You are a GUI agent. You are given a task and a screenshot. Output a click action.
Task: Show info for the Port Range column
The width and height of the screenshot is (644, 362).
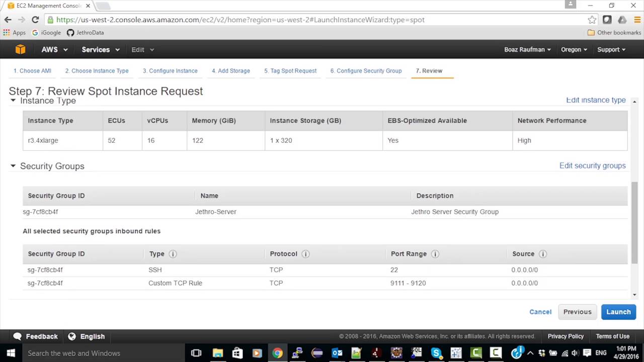click(x=435, y=254)
